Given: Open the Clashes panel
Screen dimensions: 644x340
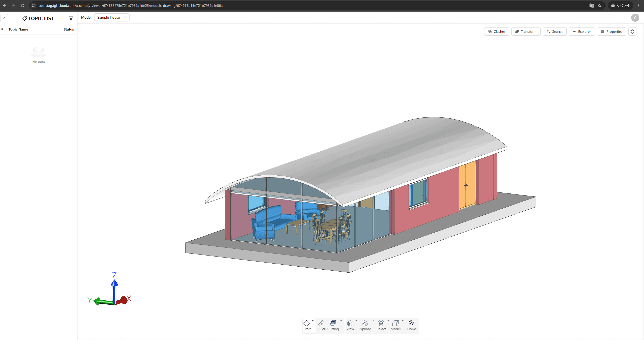Looking at the screenshot, I should pyautogui.click(x=497, y=32).
